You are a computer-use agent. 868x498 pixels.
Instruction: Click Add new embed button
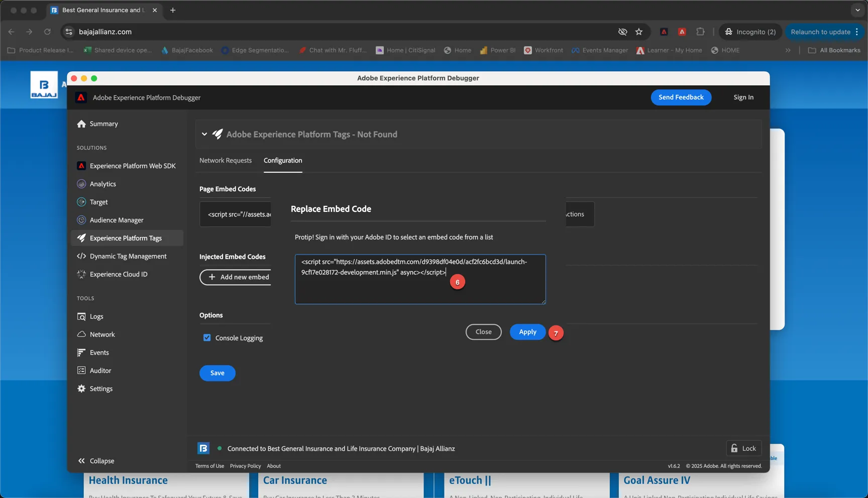click(x=236, y=277)
